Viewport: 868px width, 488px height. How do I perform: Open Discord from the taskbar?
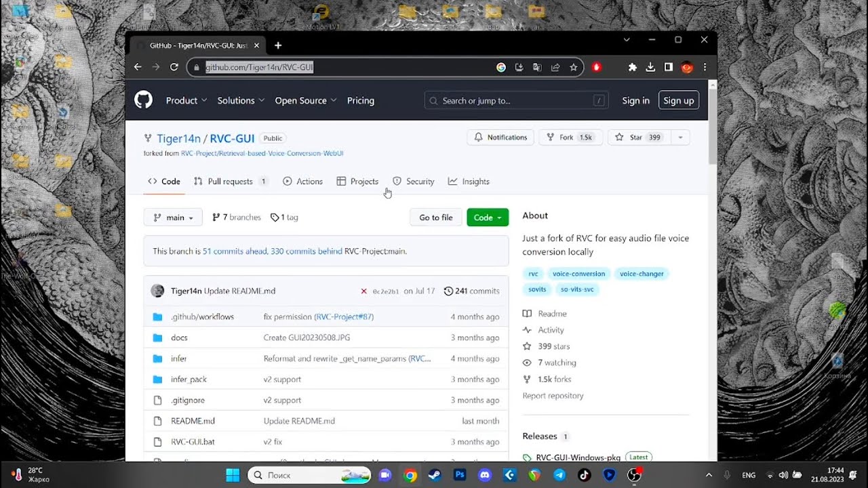(484, 475)
